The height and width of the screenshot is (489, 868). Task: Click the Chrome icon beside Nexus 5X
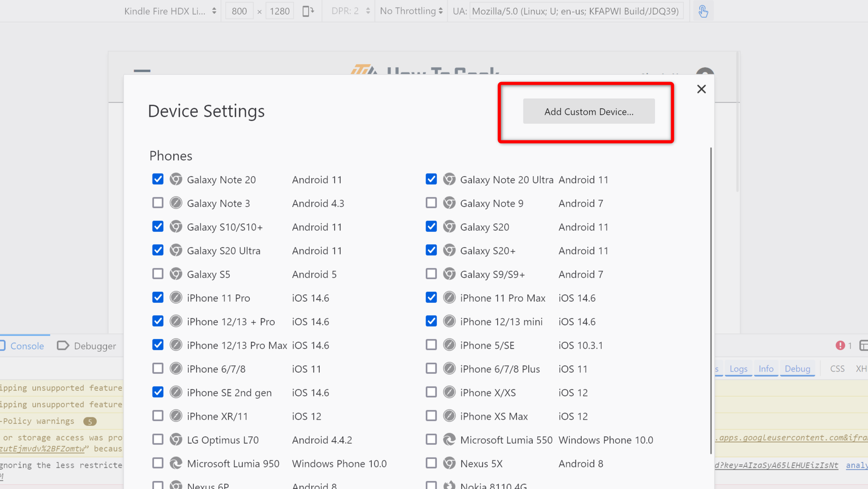(x=449, y=463)
